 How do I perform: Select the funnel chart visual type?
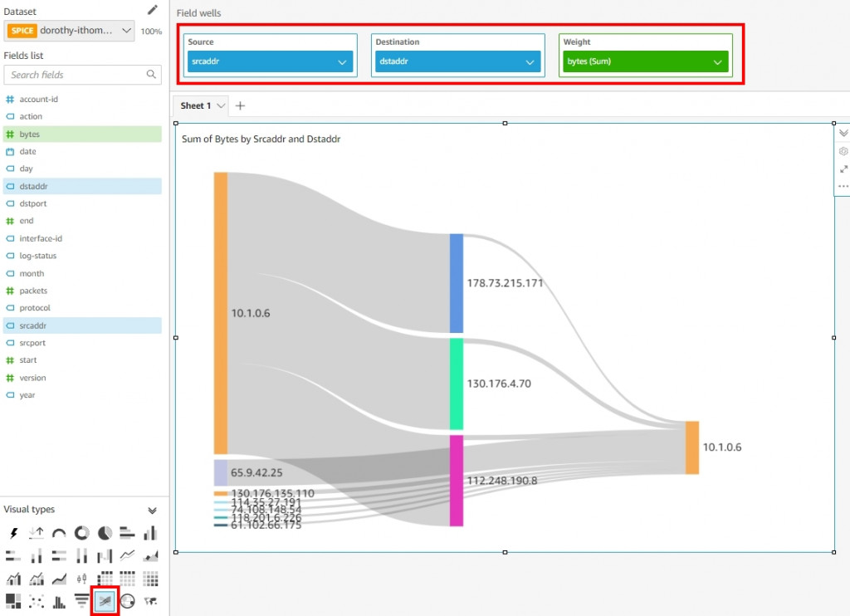[x=82, y=601]
